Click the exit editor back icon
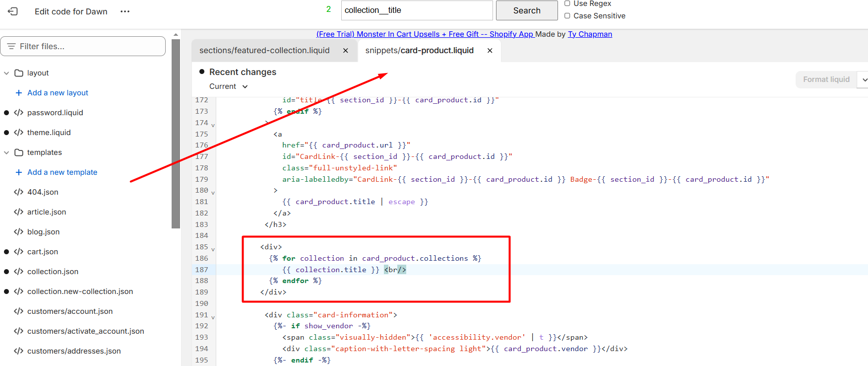Screen dimensions: 868x366 tap(13, 11)
